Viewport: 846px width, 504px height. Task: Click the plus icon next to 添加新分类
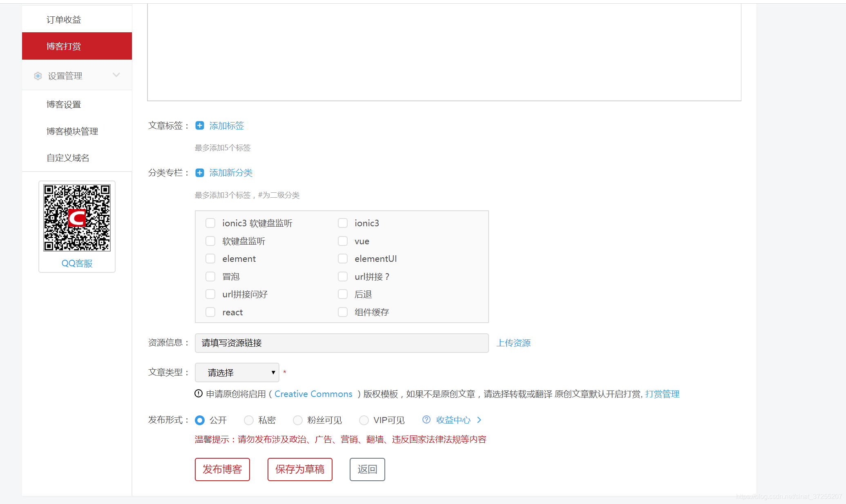tap(200, 173)
